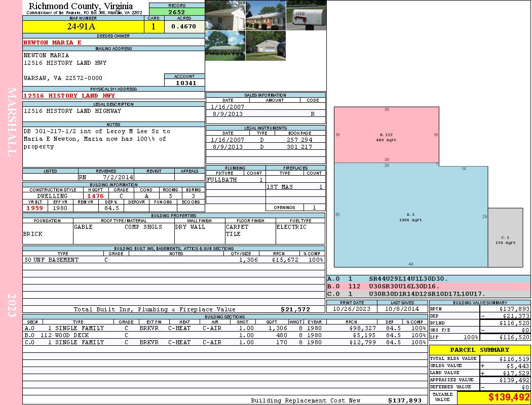Click bookpage 301 217 in Legal Instruments
The width and height of the screenshot is (532, 405).
tap(299, 147)
